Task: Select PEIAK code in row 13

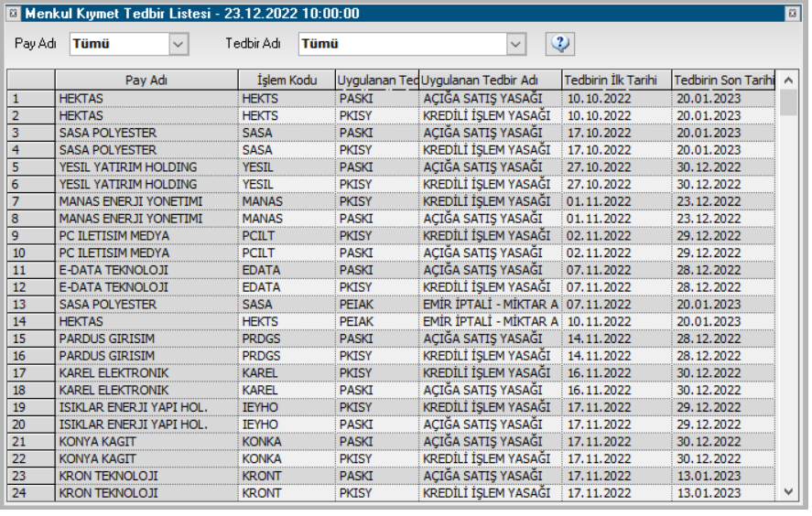Action: coord(356,304)
